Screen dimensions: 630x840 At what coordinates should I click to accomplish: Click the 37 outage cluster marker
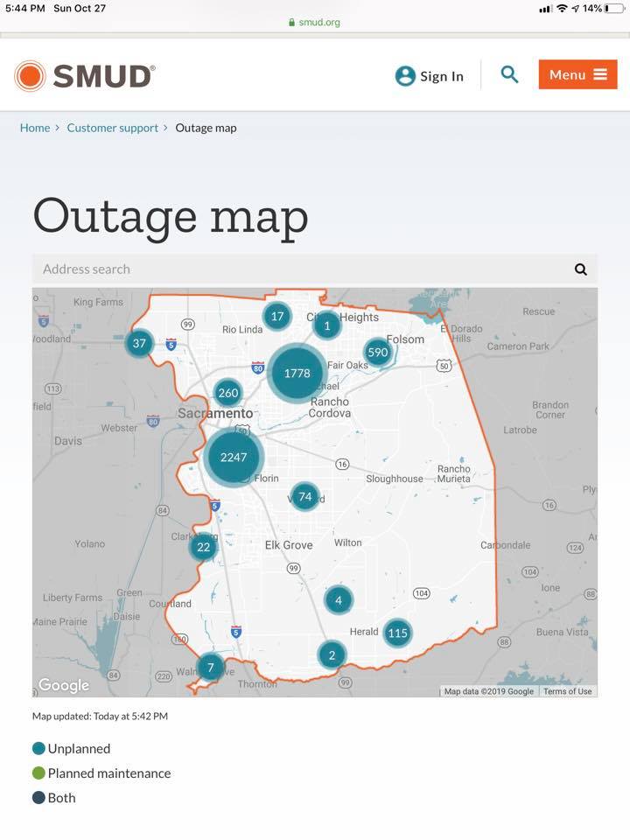[x=139, y=343]
